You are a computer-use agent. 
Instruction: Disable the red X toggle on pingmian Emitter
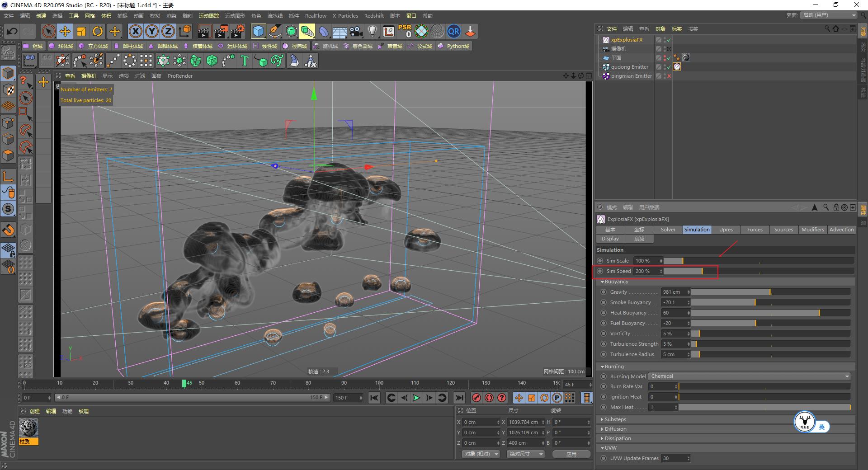click(669, 76)
